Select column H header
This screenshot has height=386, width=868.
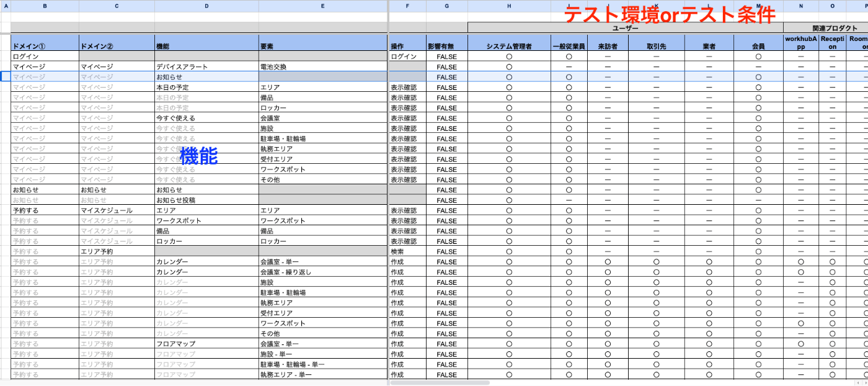coord(509,6)
